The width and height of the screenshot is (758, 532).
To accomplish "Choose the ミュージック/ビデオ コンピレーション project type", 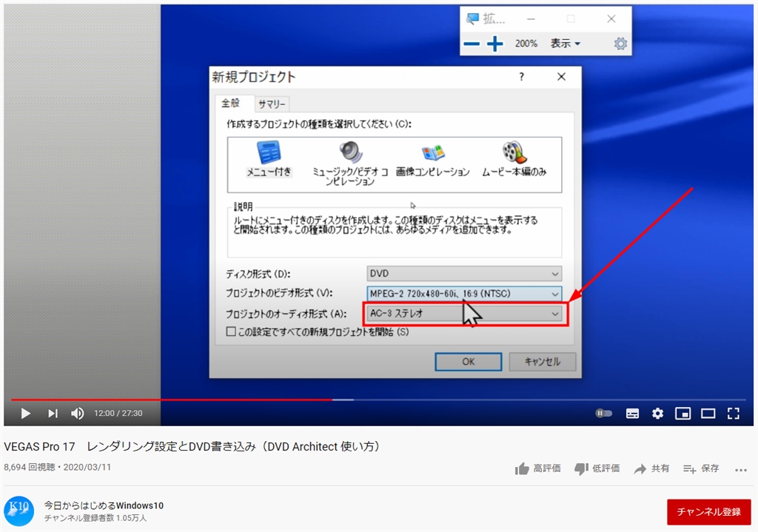I will [350, 164].
